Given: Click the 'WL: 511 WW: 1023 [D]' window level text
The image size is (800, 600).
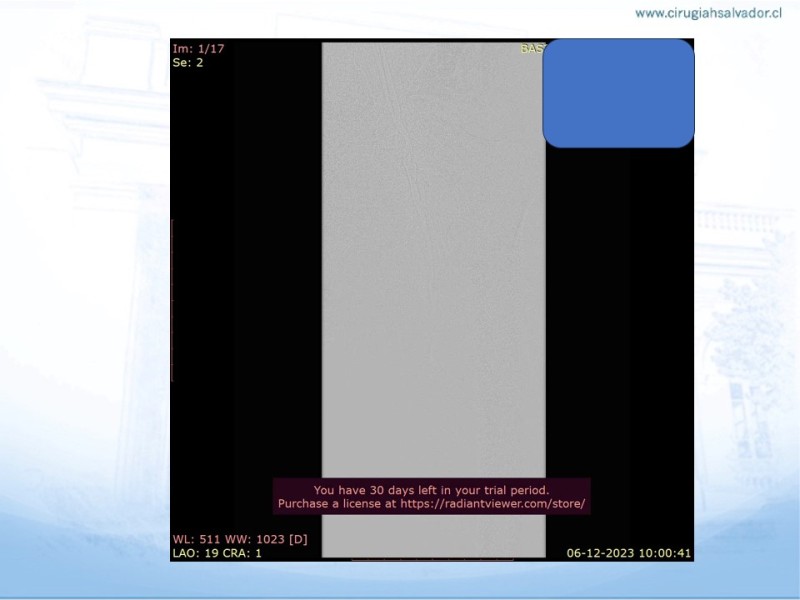Looking at the screenshot, I should click(x=240, y=539).
